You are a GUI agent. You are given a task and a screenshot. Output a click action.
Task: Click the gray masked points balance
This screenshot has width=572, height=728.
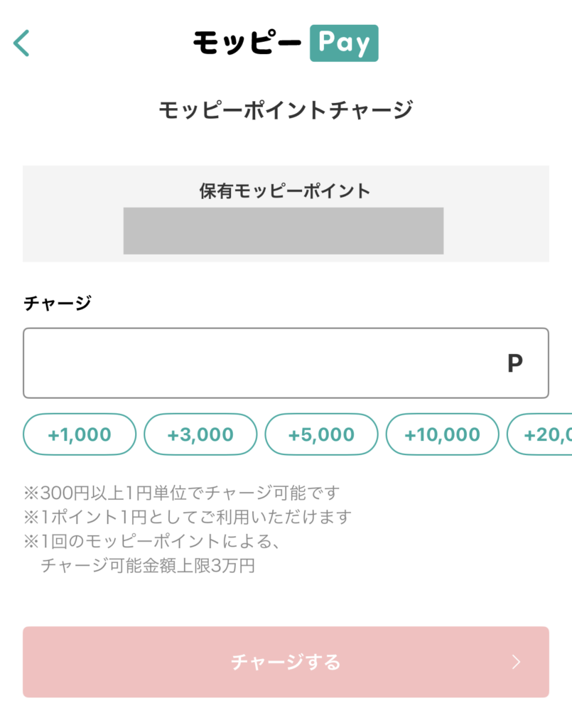(x=284, y=231)
